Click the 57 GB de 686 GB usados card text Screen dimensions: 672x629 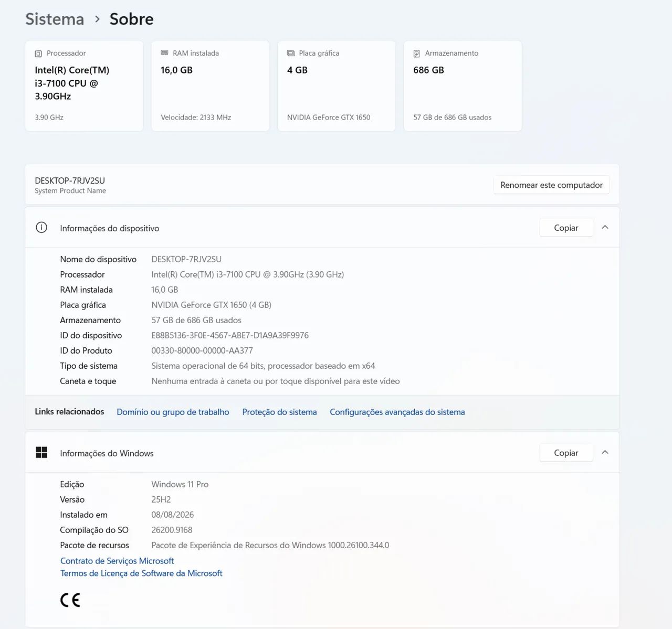pyautogui.click(x=453, y=118)
